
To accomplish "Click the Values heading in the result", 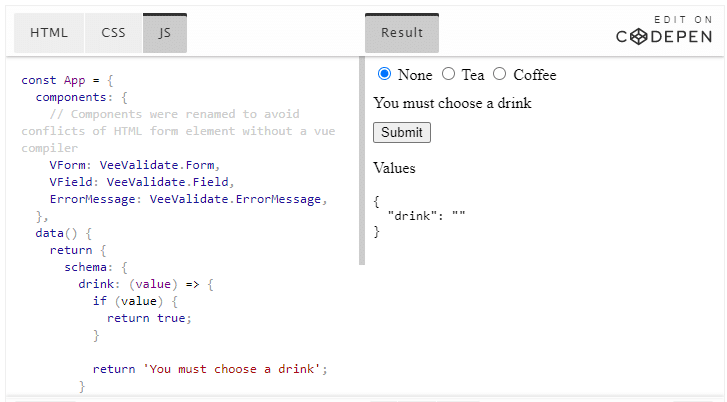I will click(x=395, y=168).
